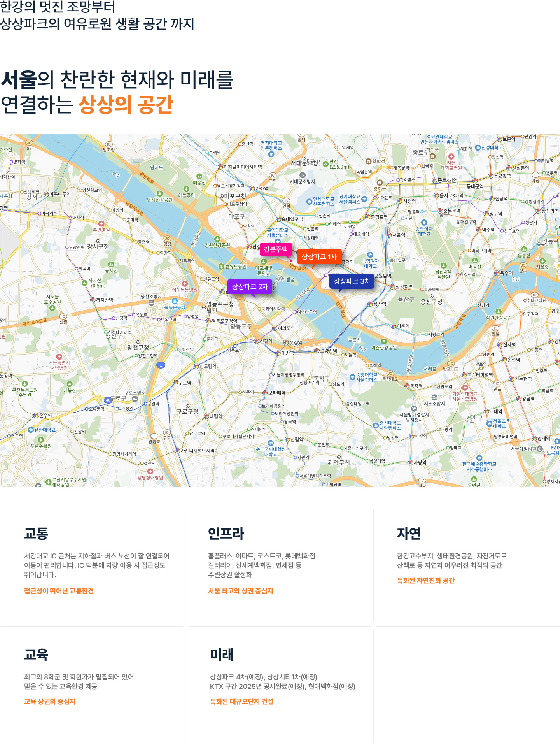Click the 인프라 section heading
Viewport: 560px width, 755px height.
click(226, 533)
